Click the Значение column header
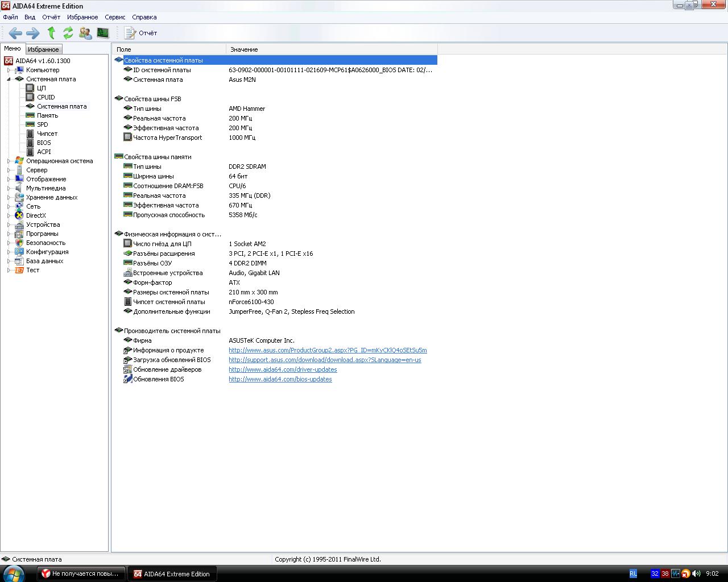Image resolution: width=728 pixels, height=582 pixels. (332, 49)
